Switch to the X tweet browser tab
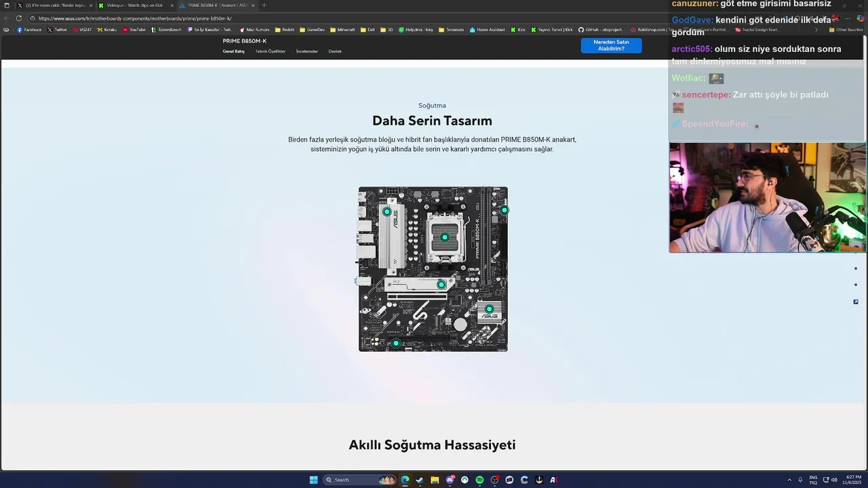868x488 pixels. click(54, 5)
